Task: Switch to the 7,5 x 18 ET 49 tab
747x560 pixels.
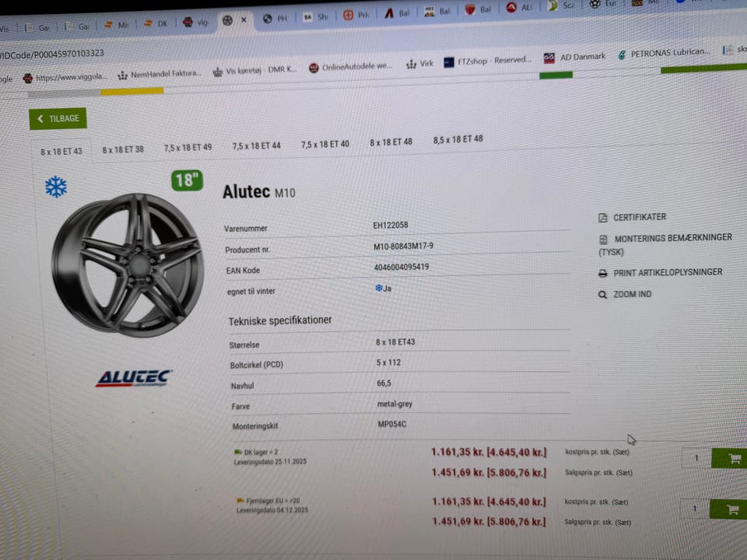Action: tap(188, 148)
